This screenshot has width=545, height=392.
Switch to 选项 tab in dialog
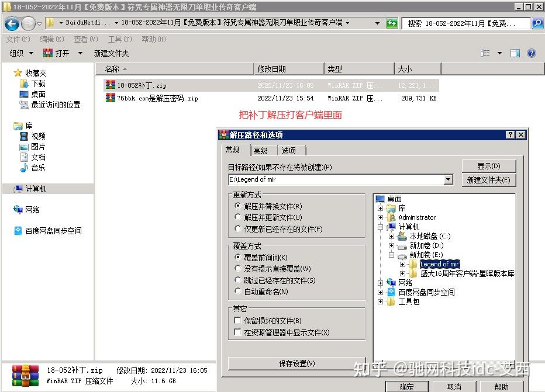(288, 151)
